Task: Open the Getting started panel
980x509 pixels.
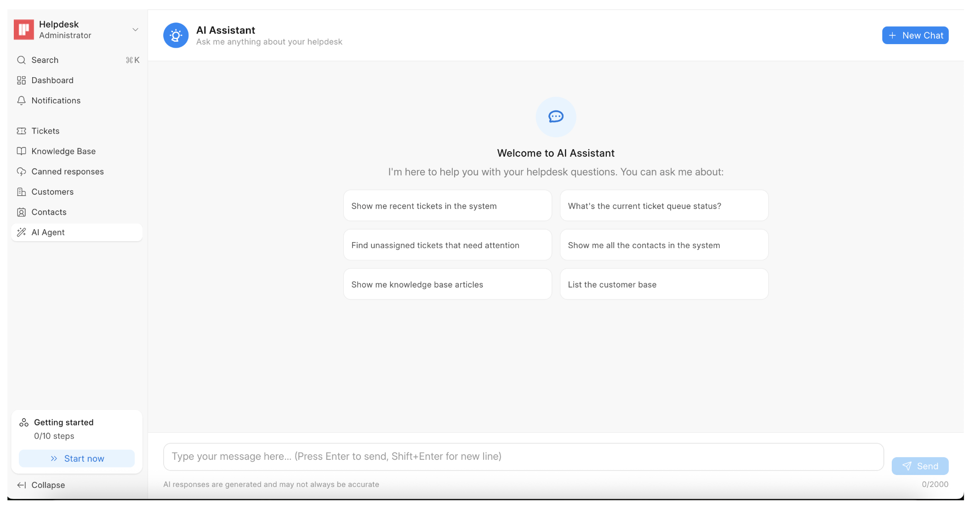Action: click(x=63, y=422)
